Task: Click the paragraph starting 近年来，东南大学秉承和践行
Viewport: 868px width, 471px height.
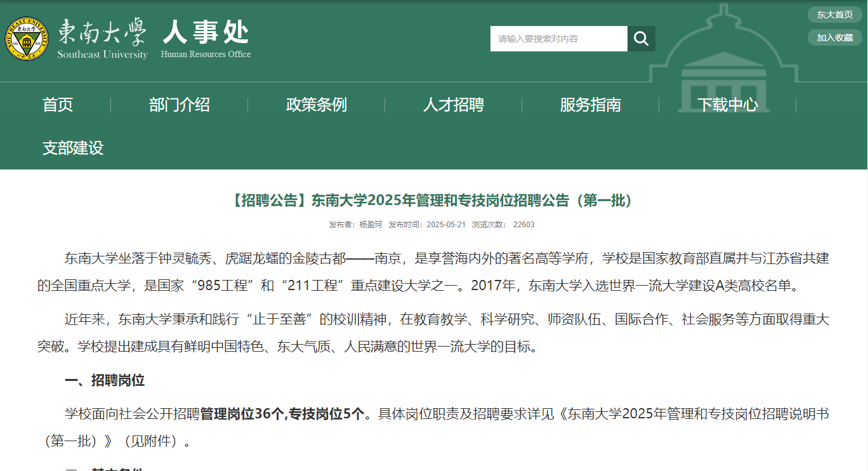Action: coord(433,333)
